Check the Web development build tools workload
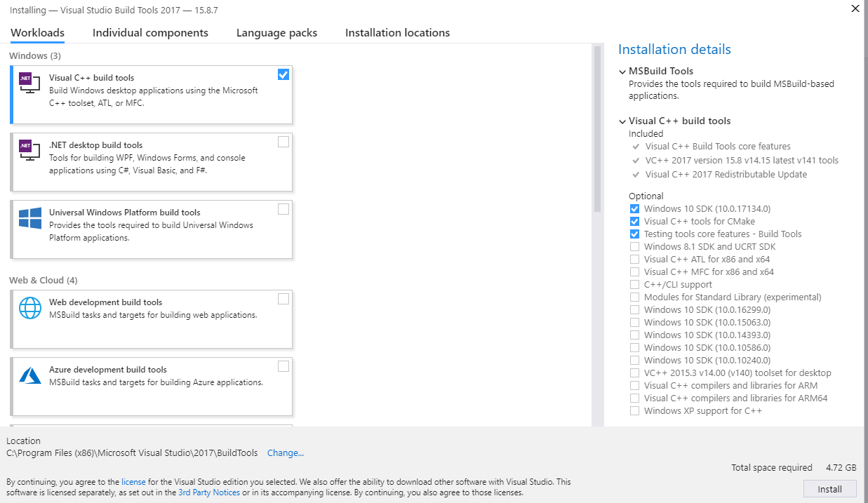The width and height of the screenshot is (868, 503). click(x=283, y=299)
